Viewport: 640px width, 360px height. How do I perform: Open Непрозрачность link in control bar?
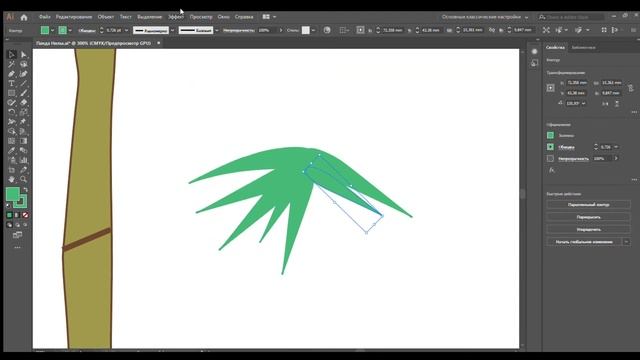click(x=239, y=30)
